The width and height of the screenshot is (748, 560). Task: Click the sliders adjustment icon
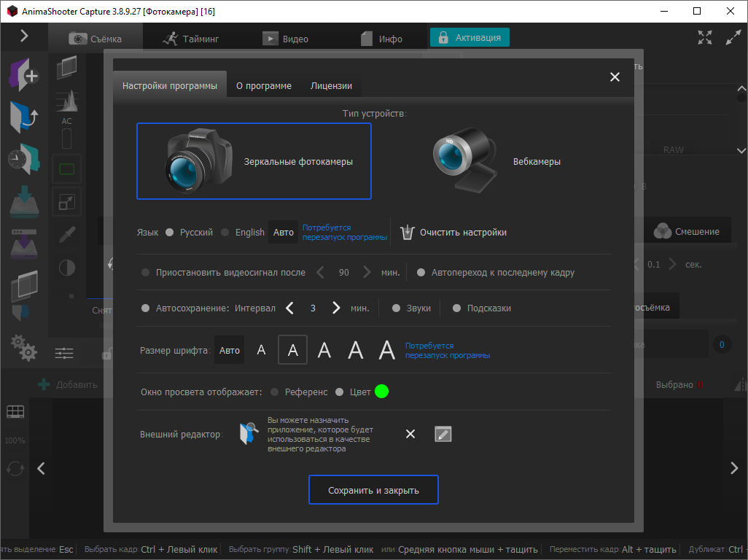tap(64, 353)
